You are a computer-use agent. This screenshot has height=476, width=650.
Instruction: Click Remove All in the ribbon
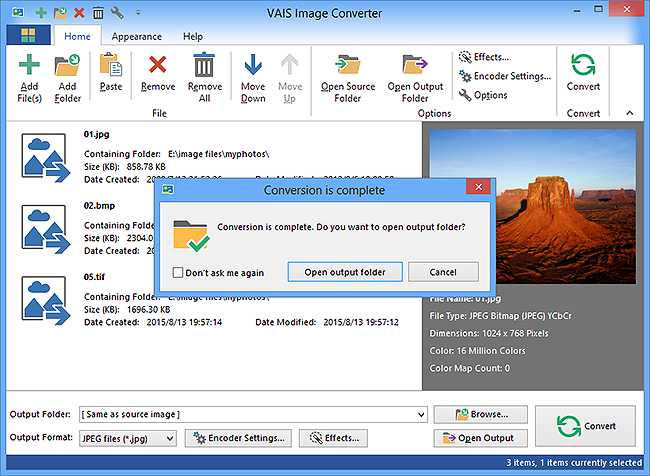click(x=204, y=77)
